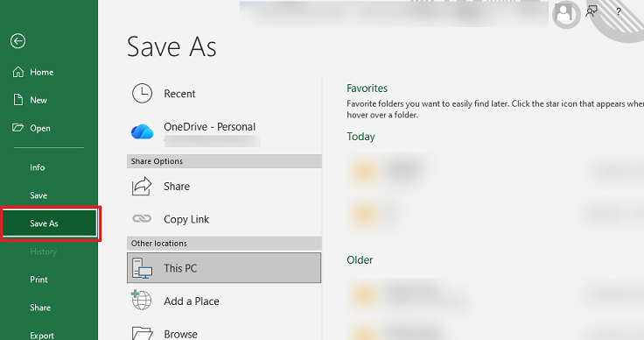The height and width of the screenshot is (340, 644).
Task: Click Copy Link option
Action: click(x=224, y=219)
